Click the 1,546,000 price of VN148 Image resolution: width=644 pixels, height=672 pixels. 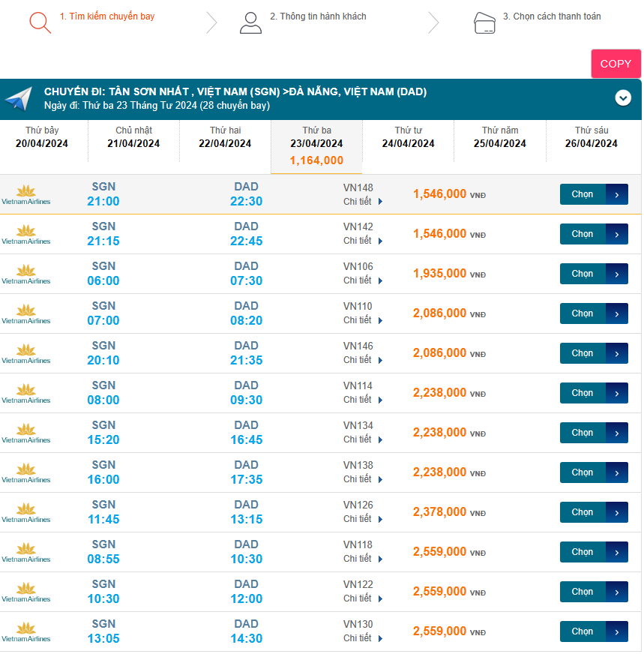click(439, 194)
